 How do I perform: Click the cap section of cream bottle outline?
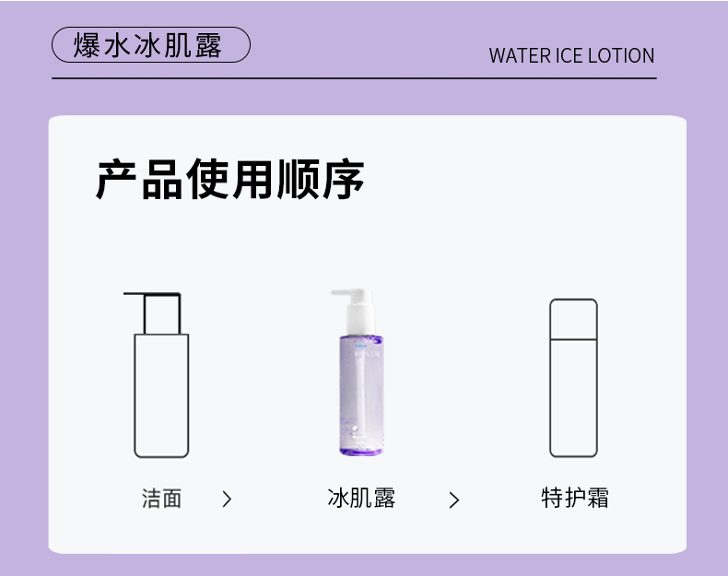(x=573, y=319)
